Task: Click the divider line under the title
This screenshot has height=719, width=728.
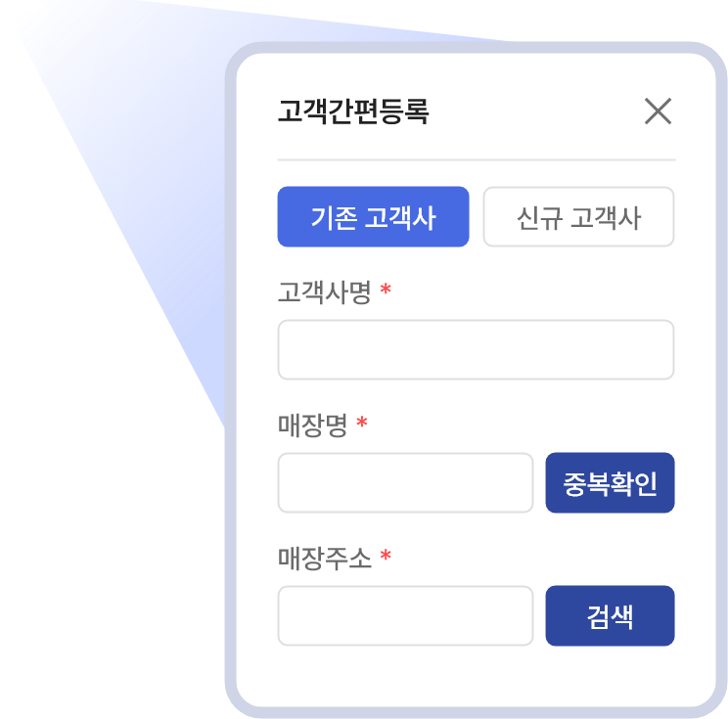Action: click(476, 159)
